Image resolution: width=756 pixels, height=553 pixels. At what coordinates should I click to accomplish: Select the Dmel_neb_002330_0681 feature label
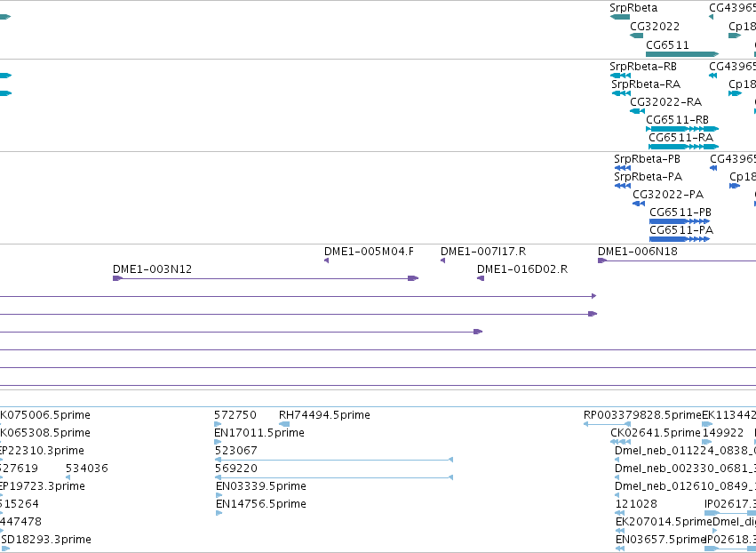tap(685, 469)
